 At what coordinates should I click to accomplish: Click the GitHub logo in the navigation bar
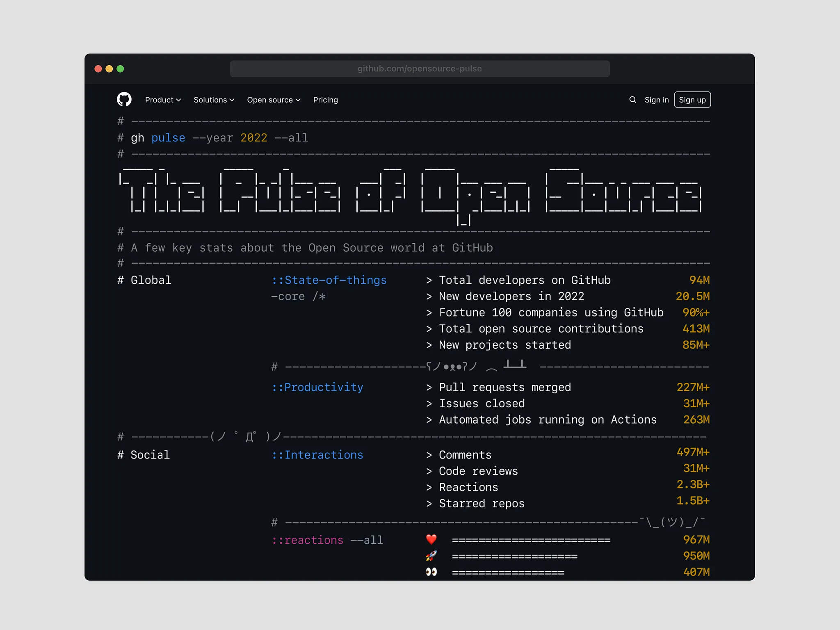click(124, 99)
